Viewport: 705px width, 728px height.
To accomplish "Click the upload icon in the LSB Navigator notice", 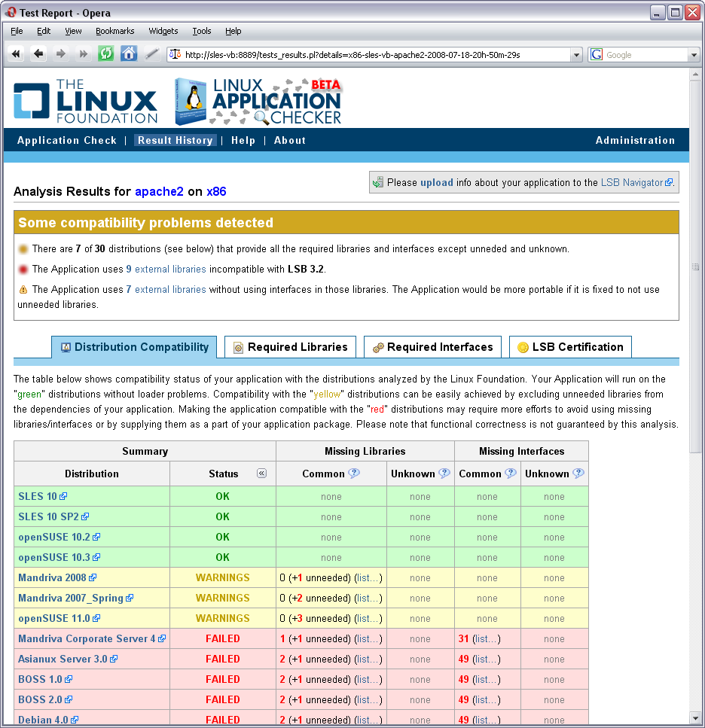I will click(378, 182).
